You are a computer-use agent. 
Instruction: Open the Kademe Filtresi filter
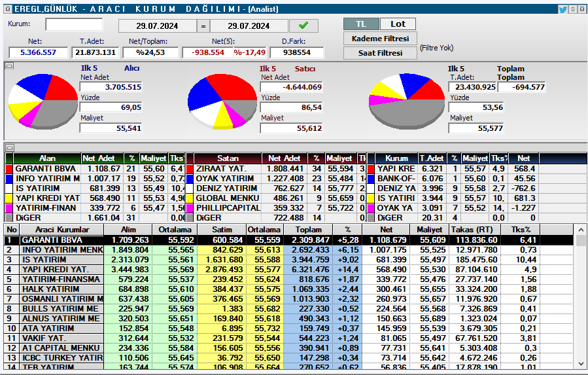coord(380,39)
